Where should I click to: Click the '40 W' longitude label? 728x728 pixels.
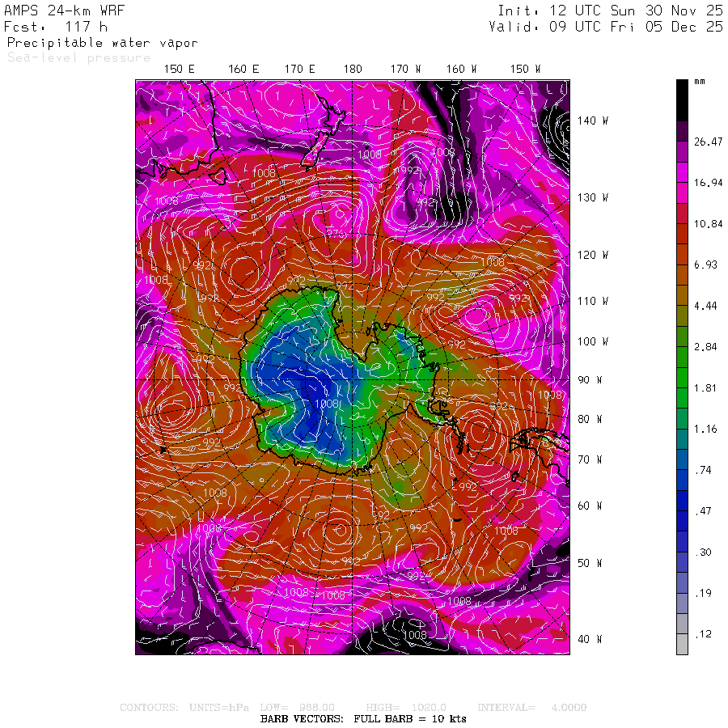pyautogui.click(x=590, y=639)
